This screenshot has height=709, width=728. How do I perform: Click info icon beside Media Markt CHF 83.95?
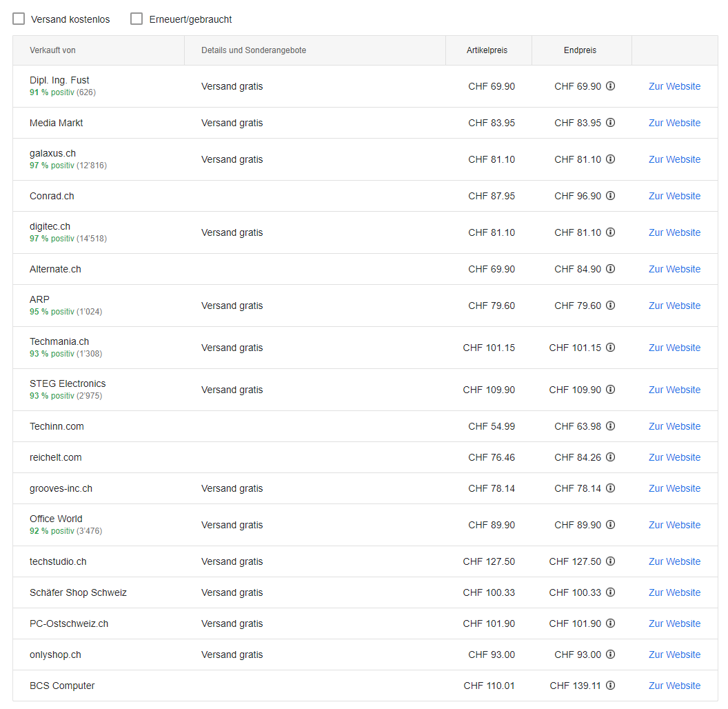pyautogui.click(x=610, y=123)
